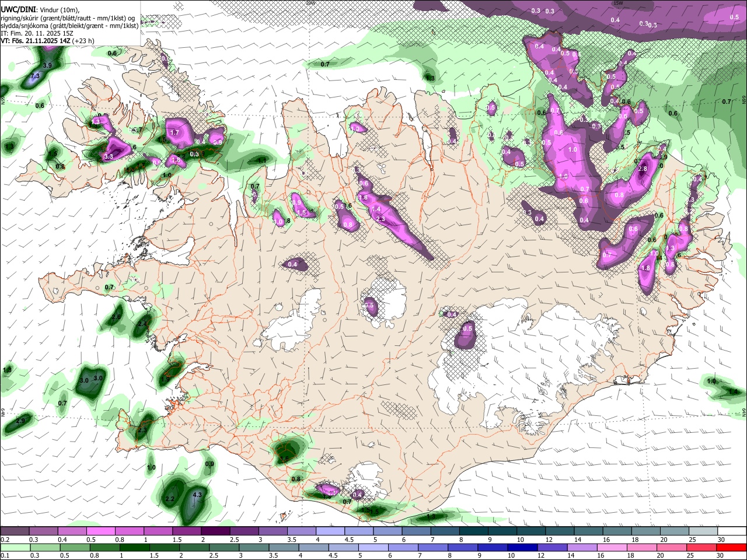Click the bright pink swatch between 0.5 and 0.8
747x560 pixels.
click(100, 531)
